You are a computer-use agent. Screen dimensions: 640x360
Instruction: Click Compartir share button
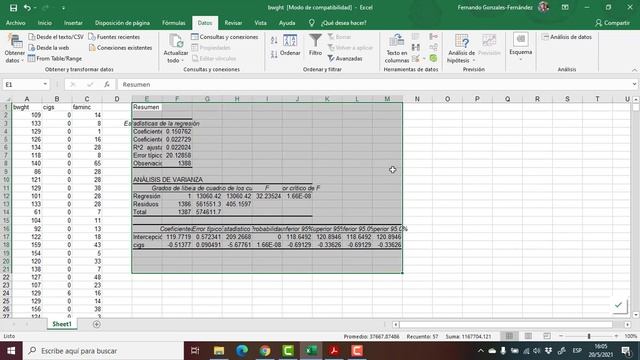click(x=612, y=23)
